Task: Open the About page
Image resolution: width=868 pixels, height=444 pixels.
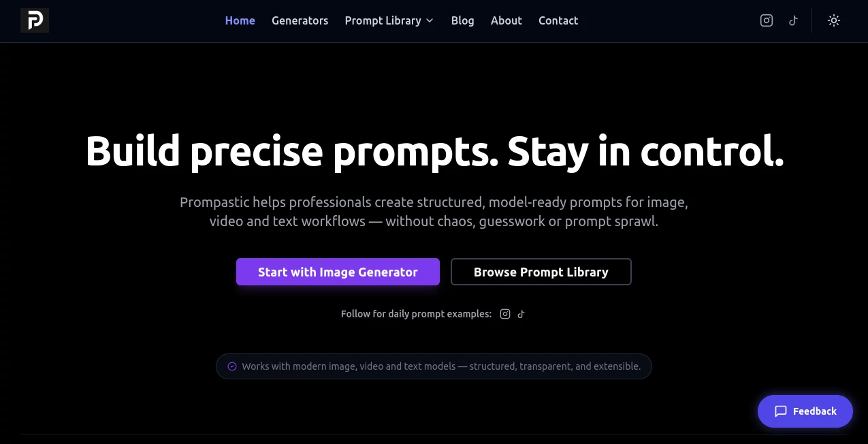Action: (506, 20)
